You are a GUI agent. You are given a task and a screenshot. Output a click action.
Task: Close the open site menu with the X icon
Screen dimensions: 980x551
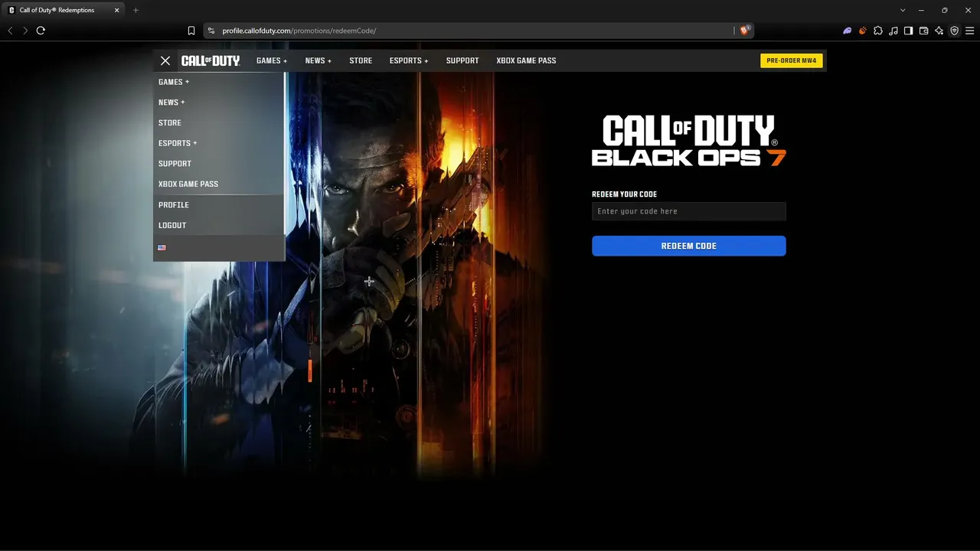165,60
